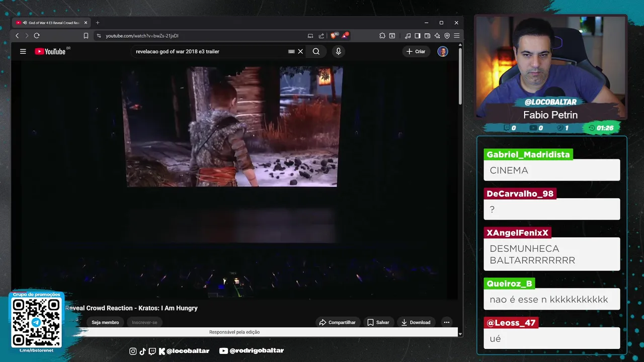The image size is (644, 362).
Task: Open the Leo AI sparkle icon
Action: (x=437, y=36)
